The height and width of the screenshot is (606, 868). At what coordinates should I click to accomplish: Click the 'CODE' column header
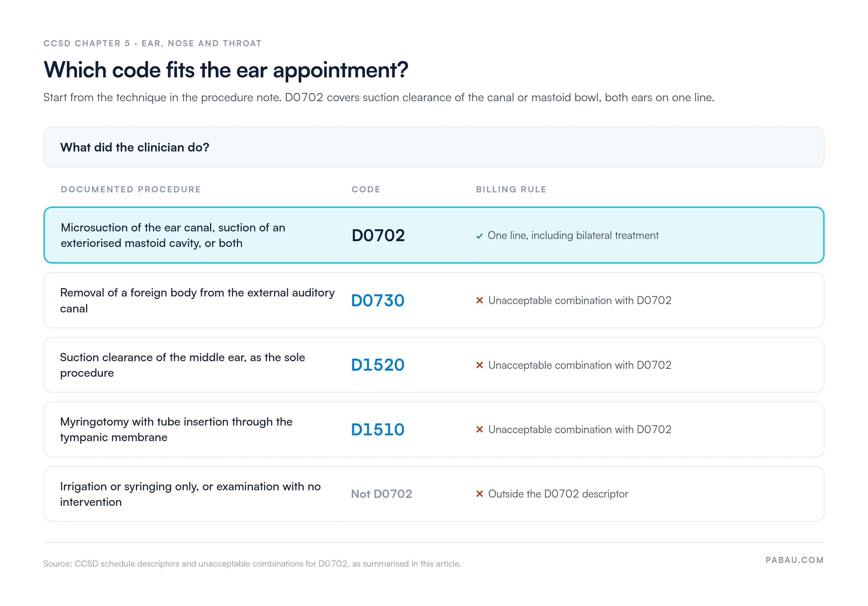click(x=366, y=189)
